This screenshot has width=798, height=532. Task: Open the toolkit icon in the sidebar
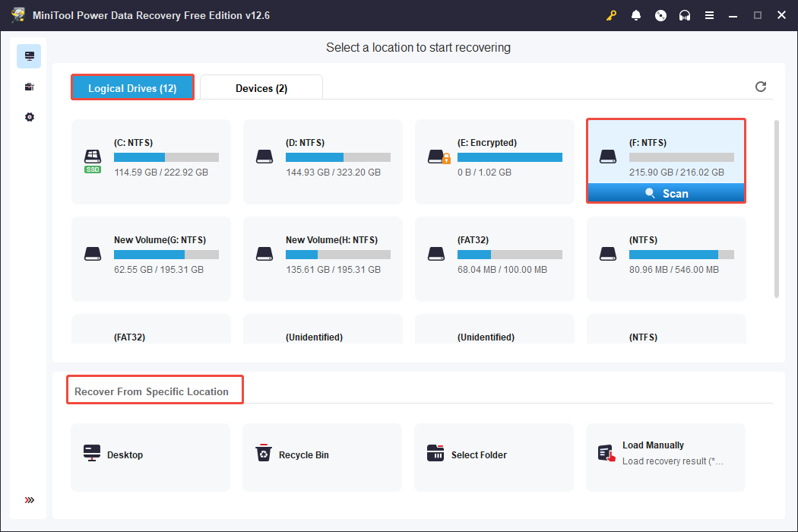pyautogui.click(x=29, y=86)
